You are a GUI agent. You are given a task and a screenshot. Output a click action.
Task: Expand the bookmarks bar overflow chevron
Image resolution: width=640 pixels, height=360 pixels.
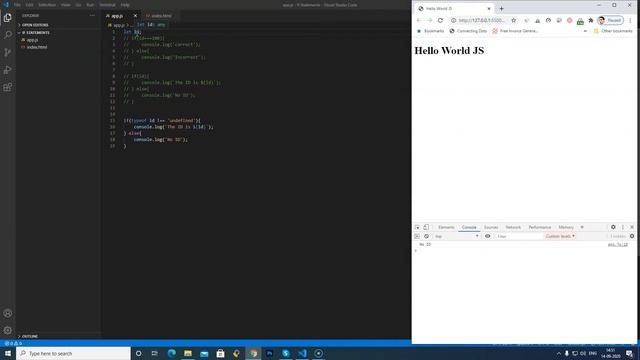585,31
